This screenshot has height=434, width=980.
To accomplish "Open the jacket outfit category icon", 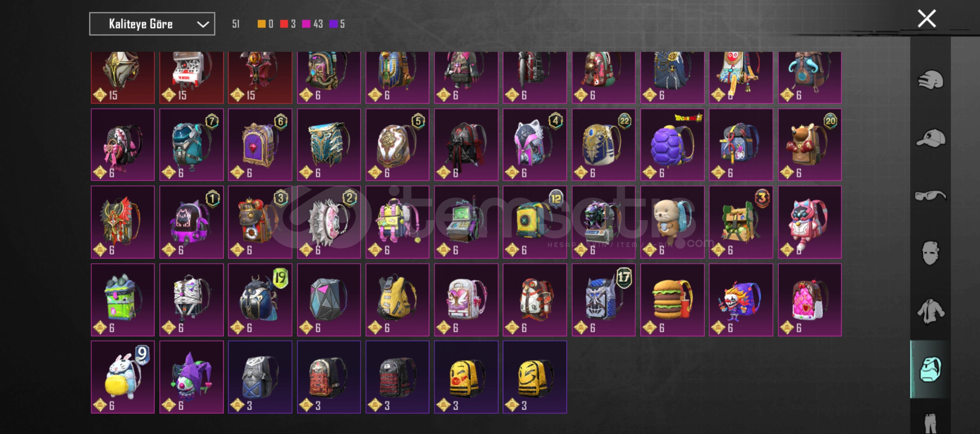I will [930, 311].
